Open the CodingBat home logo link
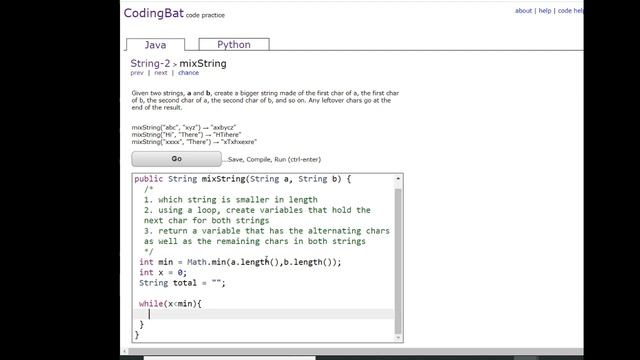Image resolution: width=640 pixels, height=360 pixels. [154, 13]
